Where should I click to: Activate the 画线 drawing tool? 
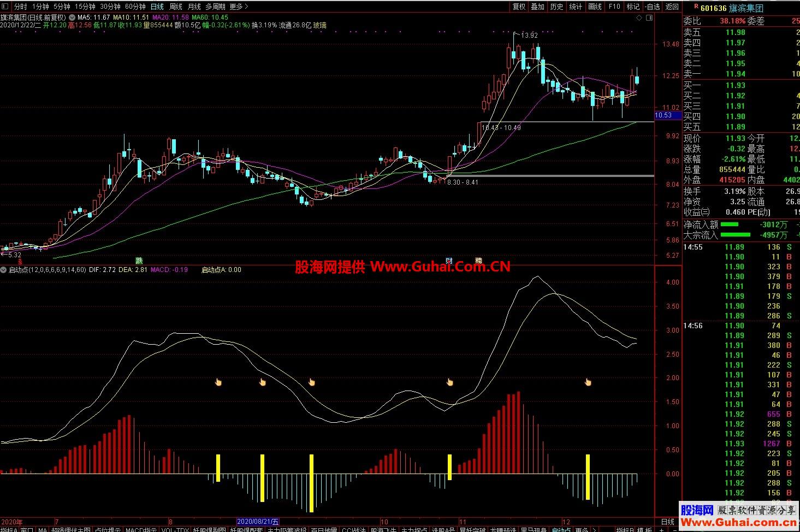(595, 7)
